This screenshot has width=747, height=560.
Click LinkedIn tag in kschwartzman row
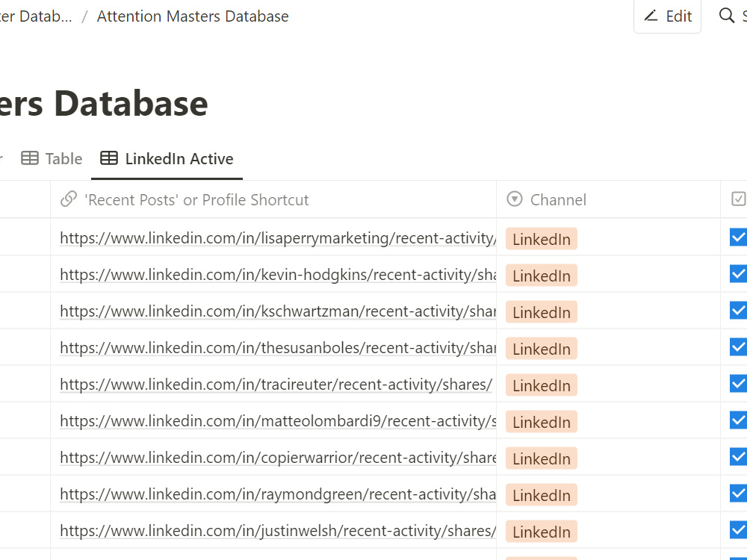click(x=541, y=312)
